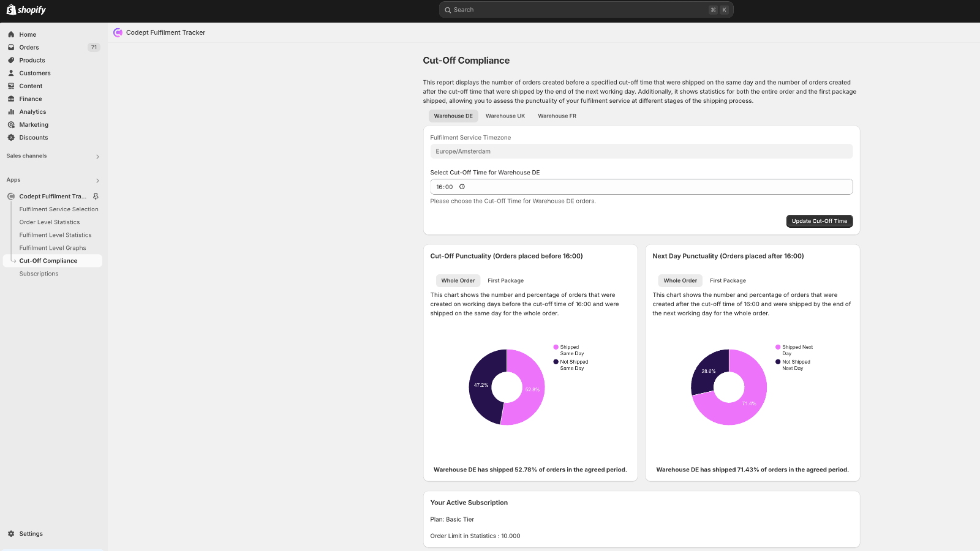Click the Discounts sidebar icon

[10, 137]
